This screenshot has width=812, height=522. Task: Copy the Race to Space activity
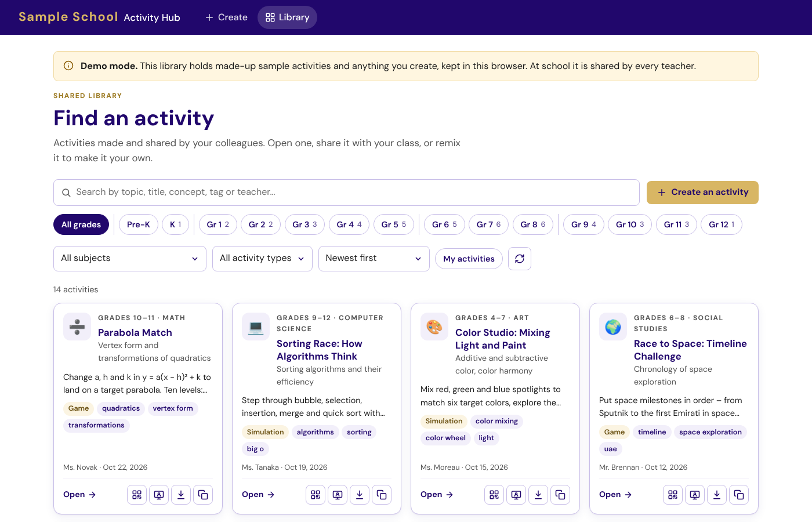(739, 495)
